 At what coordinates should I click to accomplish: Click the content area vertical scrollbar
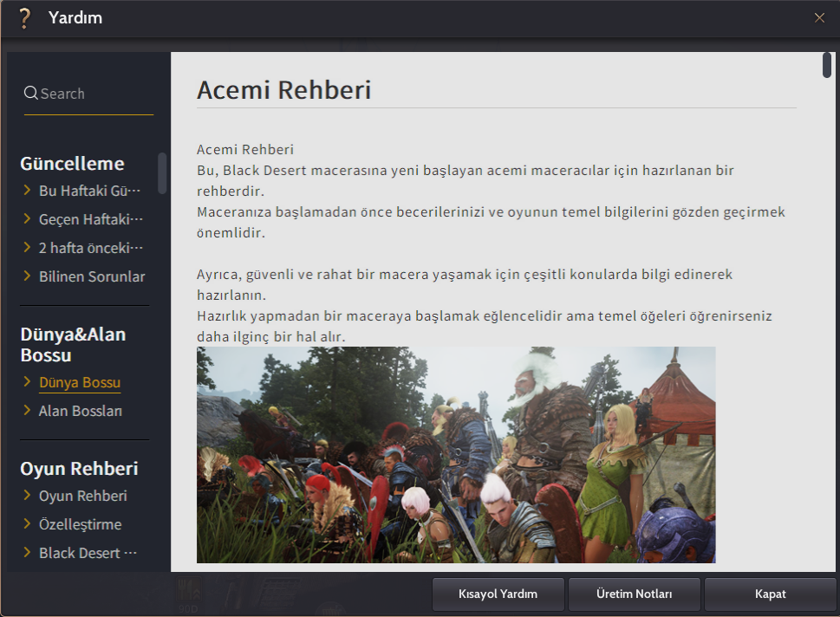tap(827, 66)
